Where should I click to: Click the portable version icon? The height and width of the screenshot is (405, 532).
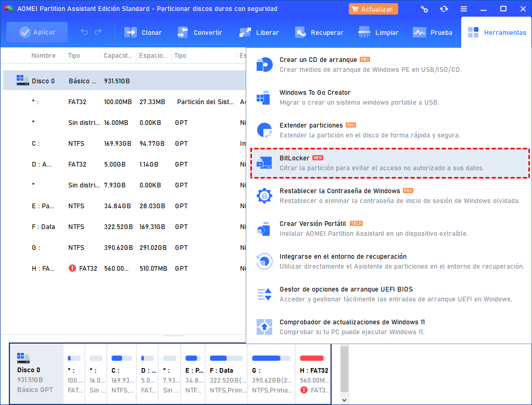(x=263, y=229)
